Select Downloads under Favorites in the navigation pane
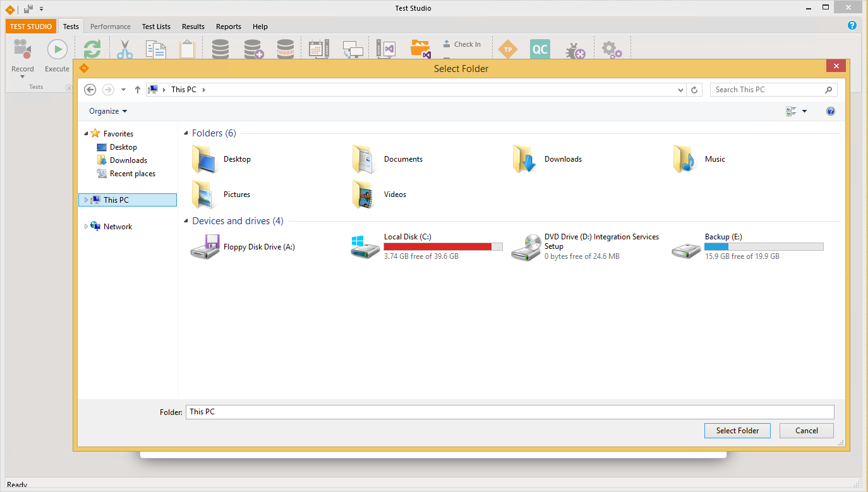The image size is (868, 492). click(122, 160)
